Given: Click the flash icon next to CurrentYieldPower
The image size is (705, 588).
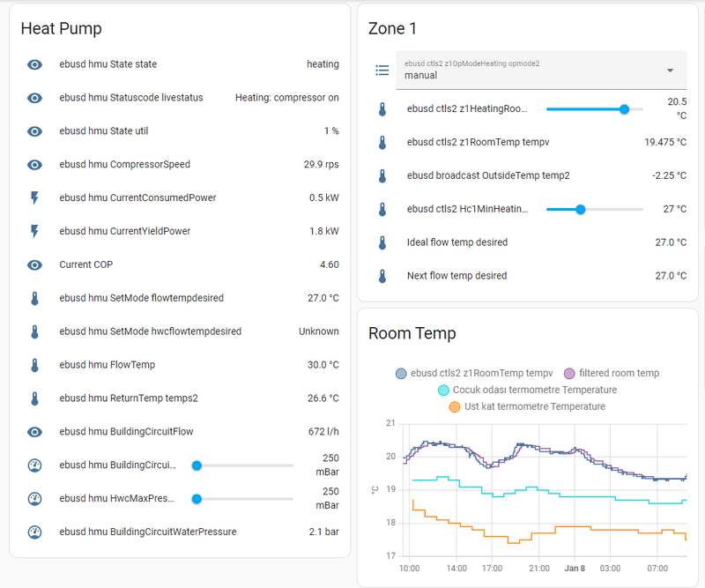Looking at the screenshot, I should [34, 231].
